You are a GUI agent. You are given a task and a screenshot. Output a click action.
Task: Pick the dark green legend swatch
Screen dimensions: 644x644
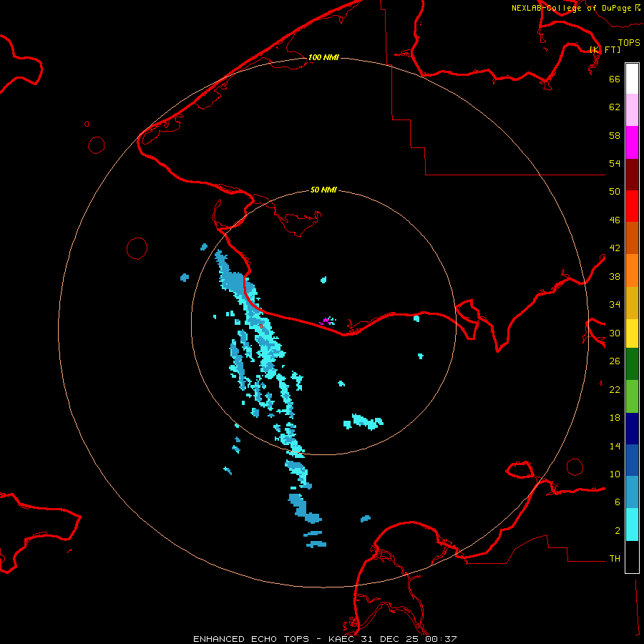pyautogui.click(x=632, y=364)
